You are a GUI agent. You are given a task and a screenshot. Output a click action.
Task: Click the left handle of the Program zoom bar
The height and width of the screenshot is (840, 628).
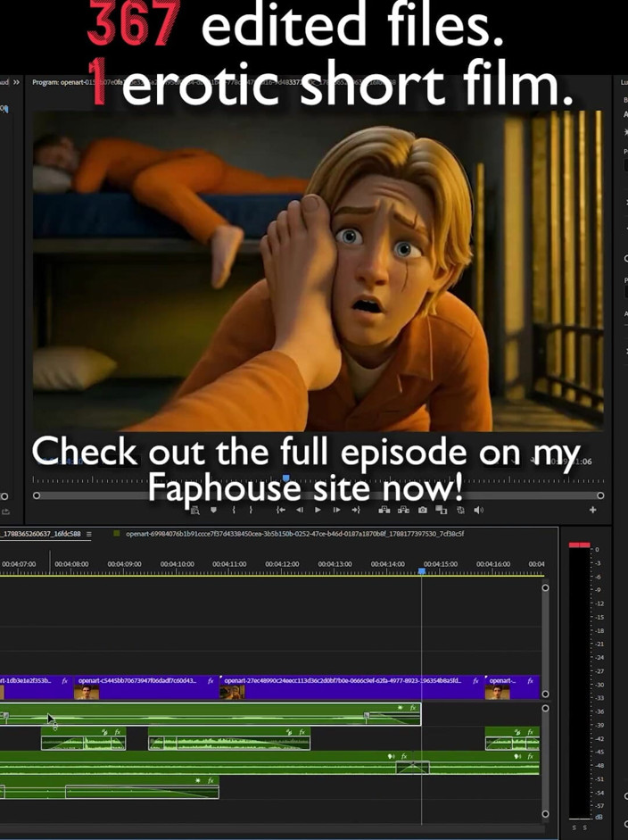(37, 495)
